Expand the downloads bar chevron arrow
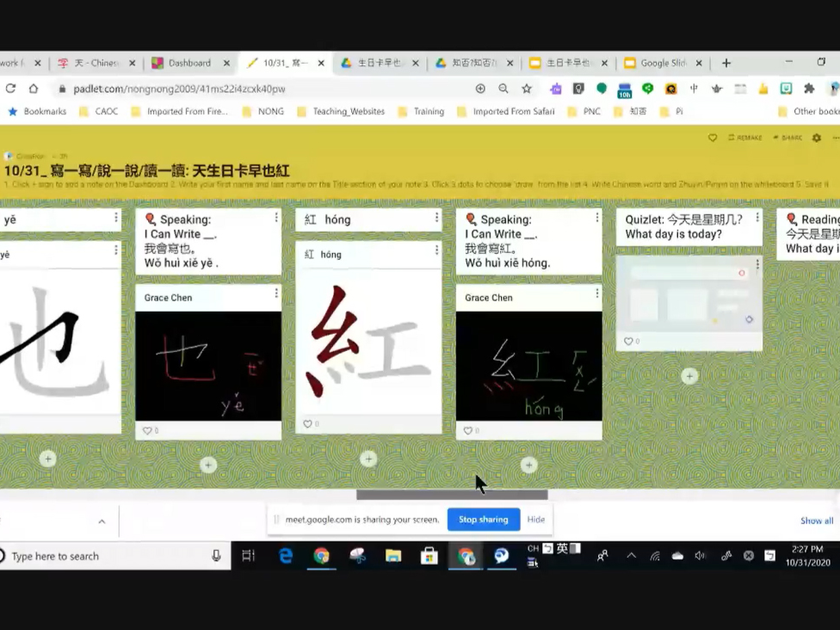 point(102,522)
